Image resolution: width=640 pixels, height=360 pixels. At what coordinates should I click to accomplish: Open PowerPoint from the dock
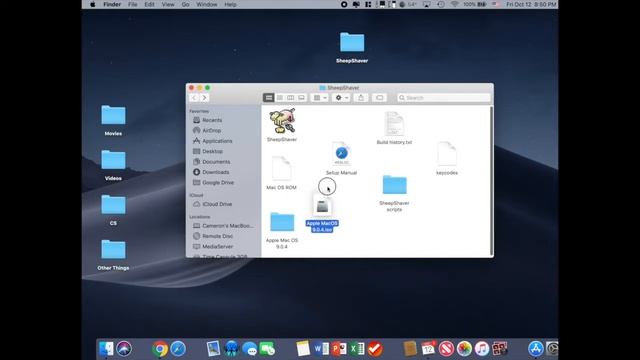pyautogui.click(x=339, y=349)
